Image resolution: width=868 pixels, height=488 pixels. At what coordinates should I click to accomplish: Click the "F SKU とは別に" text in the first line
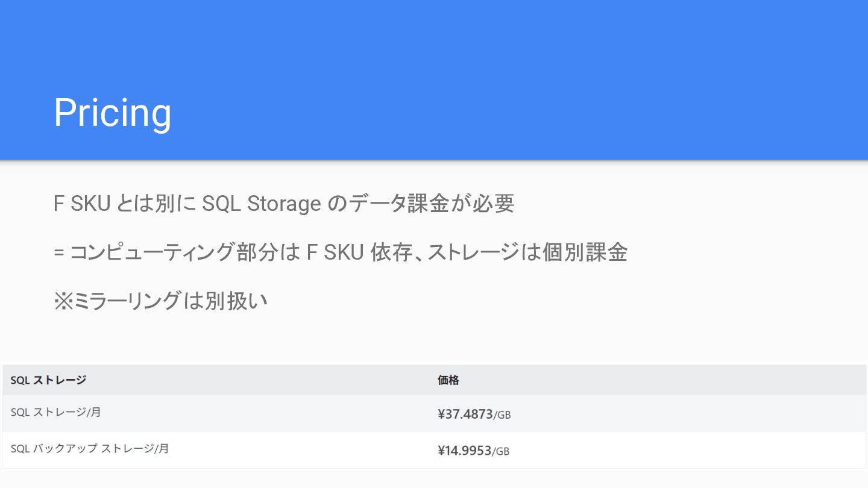pyautogui.click(x=124, y=204)
